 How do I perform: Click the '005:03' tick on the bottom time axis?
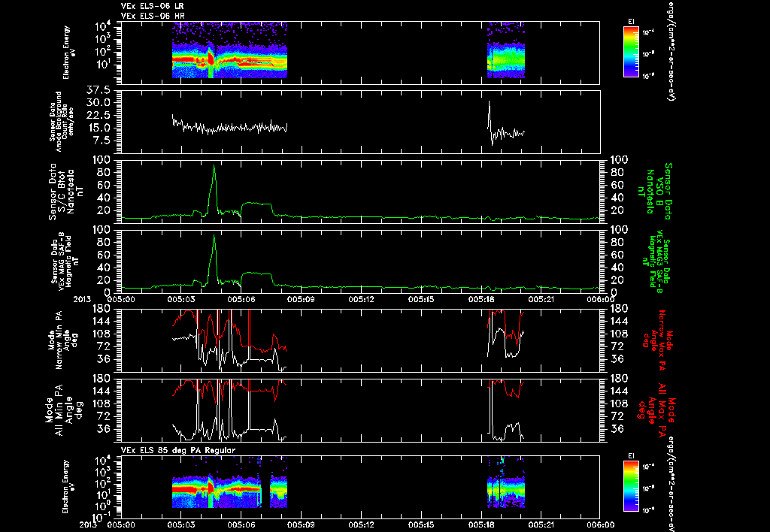[x=181, y=524]
